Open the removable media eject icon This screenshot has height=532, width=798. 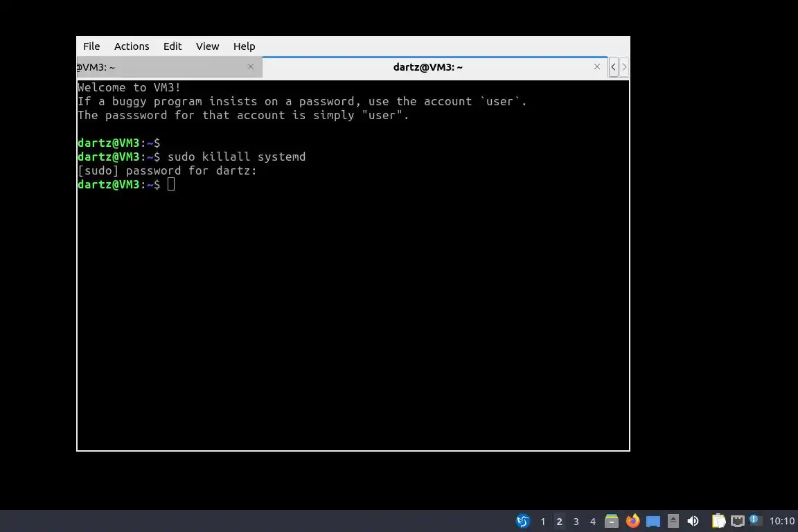tap(673, 521)
